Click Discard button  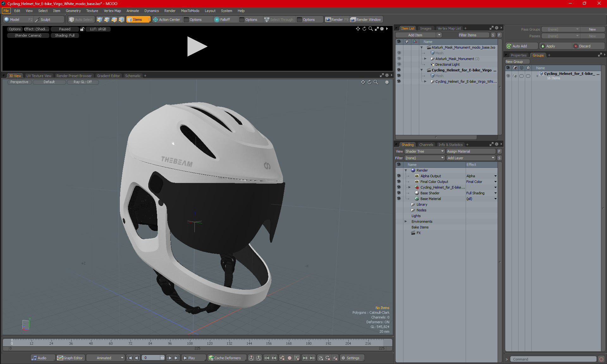(x=588, y=46)
